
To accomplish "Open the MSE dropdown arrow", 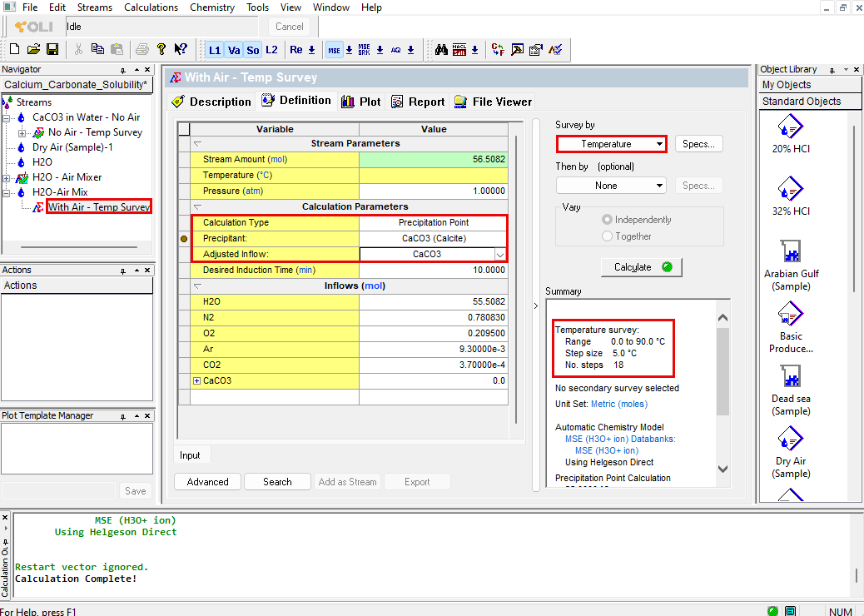I will click(x=349, y=50).
